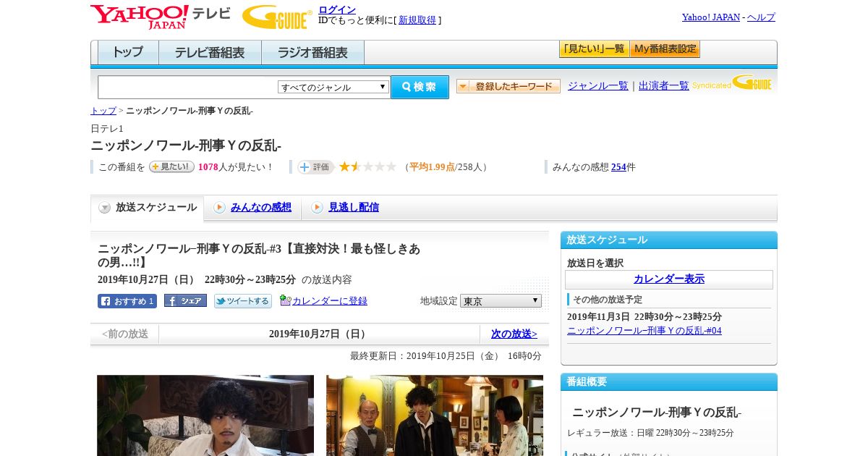Click the カレンダーに登録 link

click(330, 301)
